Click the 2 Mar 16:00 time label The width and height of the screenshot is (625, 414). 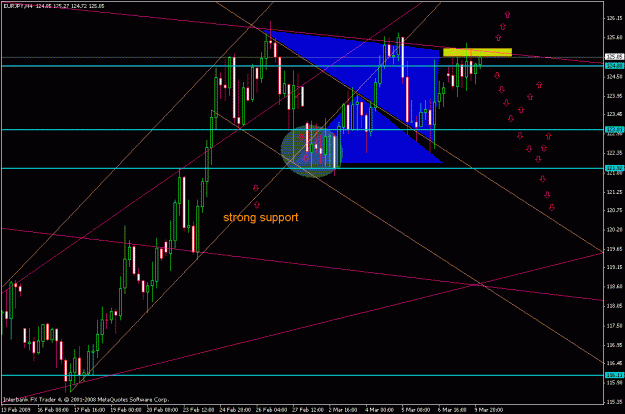343,410
